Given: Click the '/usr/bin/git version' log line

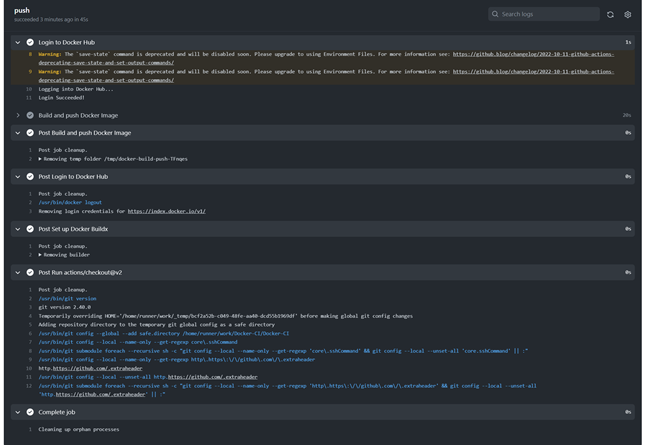Looking at the screenshot, I should pyautogui.click(x=67, y=298).
